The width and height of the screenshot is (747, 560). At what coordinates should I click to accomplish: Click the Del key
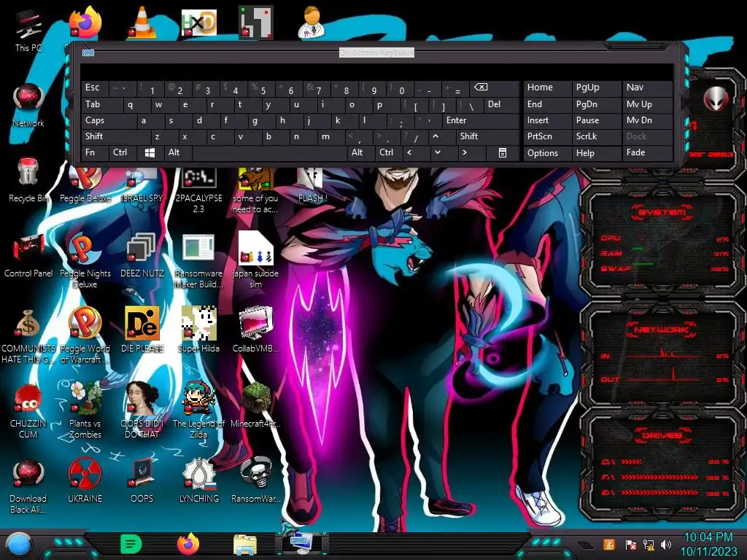tap(501, 104)
